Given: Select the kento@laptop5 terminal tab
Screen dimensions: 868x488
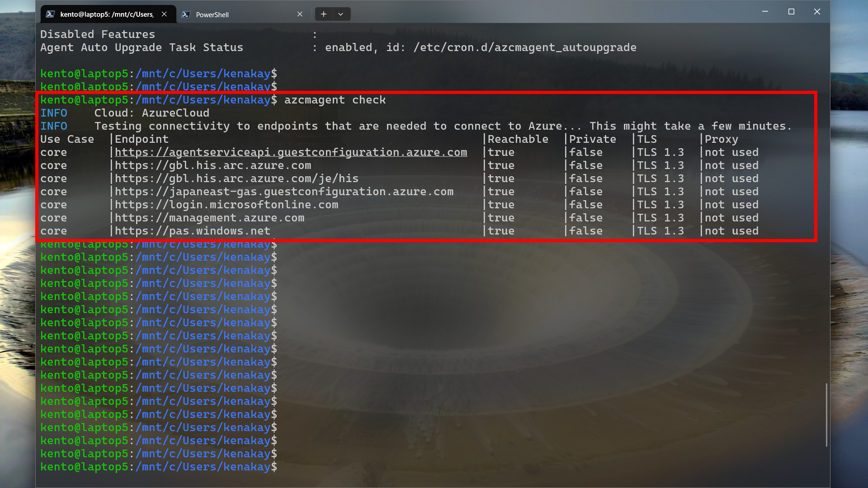Looking at the screenshot, I should [106, 14].
